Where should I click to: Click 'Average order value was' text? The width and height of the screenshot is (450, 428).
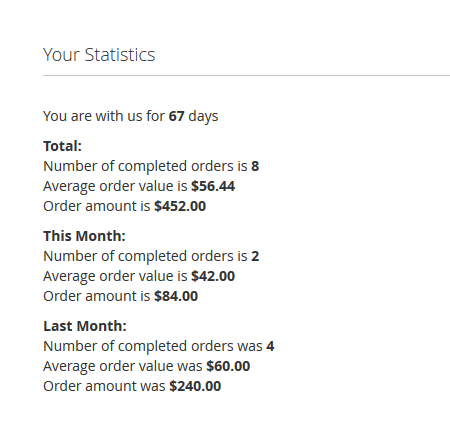click(123, 366)
